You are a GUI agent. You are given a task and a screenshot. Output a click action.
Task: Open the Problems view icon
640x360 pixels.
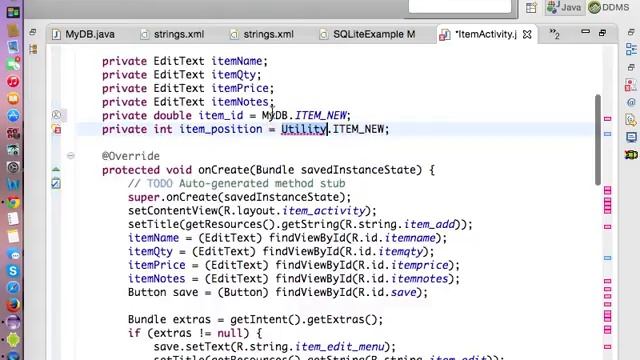[x=631, y=85]
